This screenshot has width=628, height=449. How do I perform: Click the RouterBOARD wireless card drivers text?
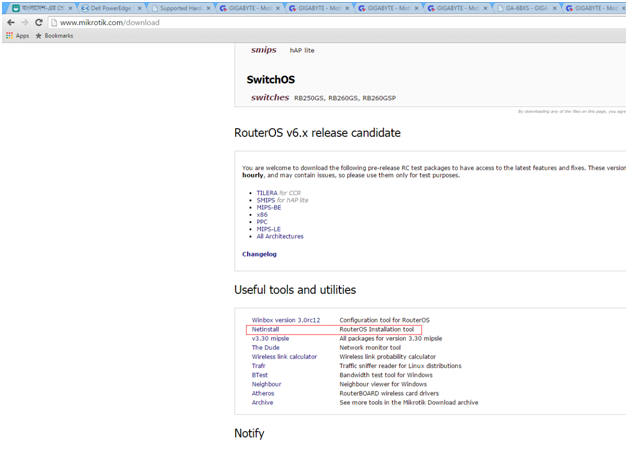(x=389, y=393)
